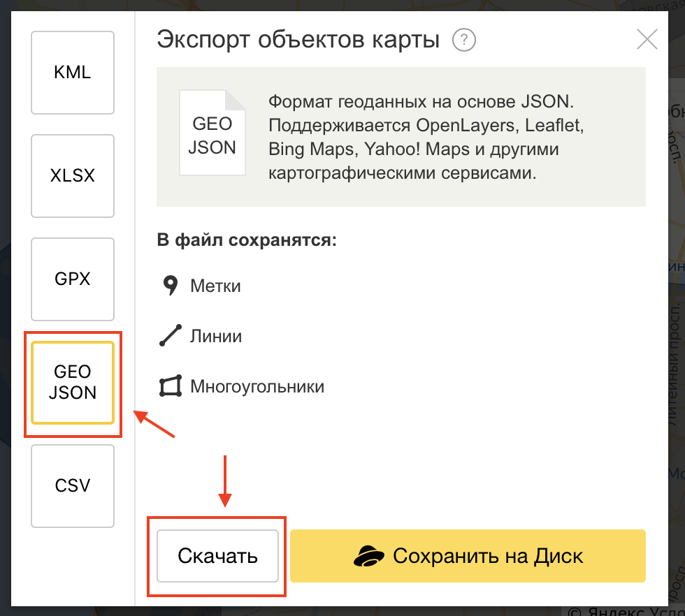The image size is (685, 616).
Task: Select the highlighted GEO JSON format
Action: tap(73, 383)
